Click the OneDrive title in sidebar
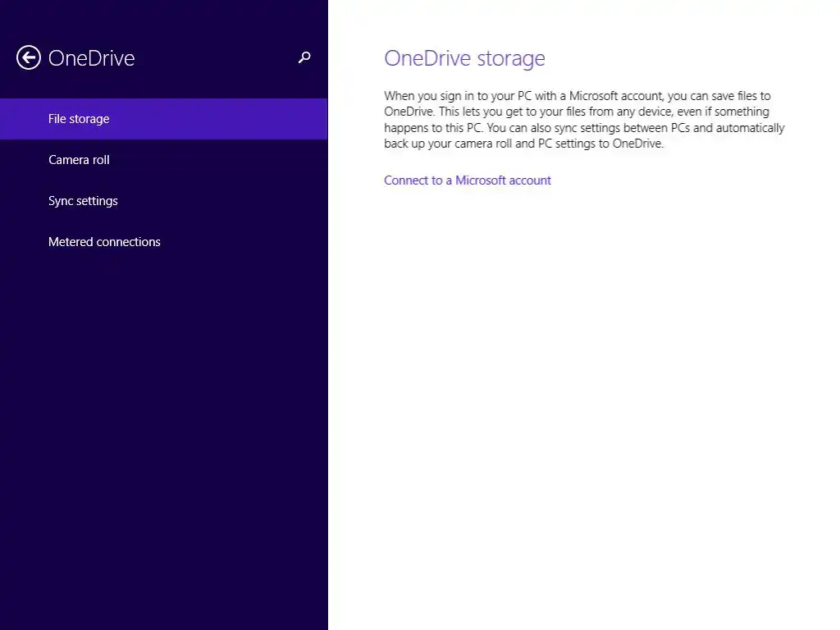This screenshot has width=840, height=630. point(92,58)
